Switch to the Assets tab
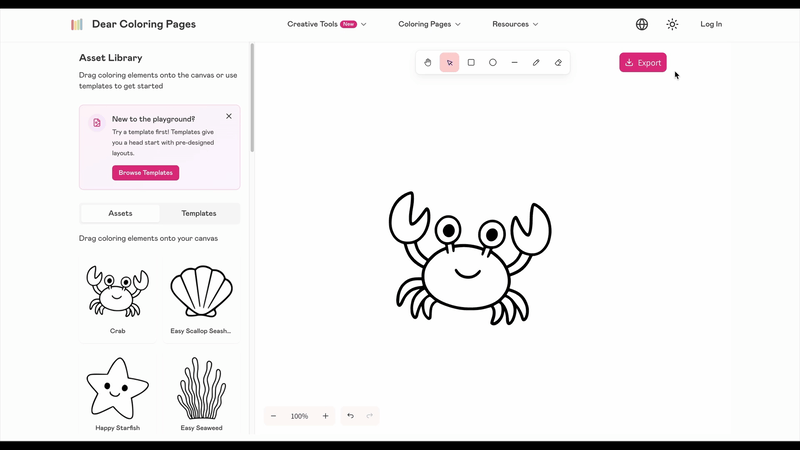Image resolution: width=800 pixels, height=450 pixels. pos(120,213)
